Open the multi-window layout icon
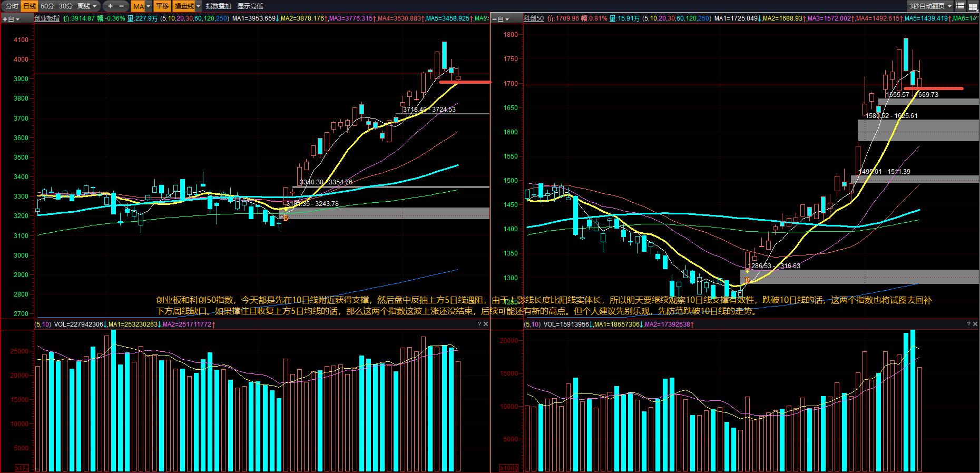This screenshot has height=473, width=980. click(x=973, y=6)
